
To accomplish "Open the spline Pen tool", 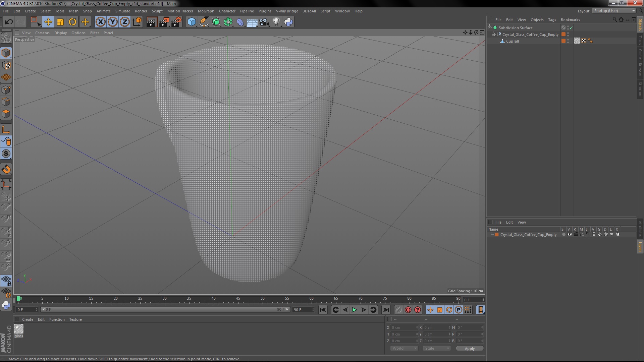I will click(x=204, y=22).
